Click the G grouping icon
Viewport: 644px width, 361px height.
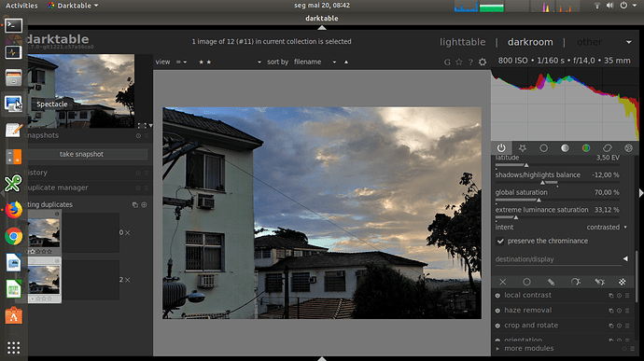[x=447, y=62]
